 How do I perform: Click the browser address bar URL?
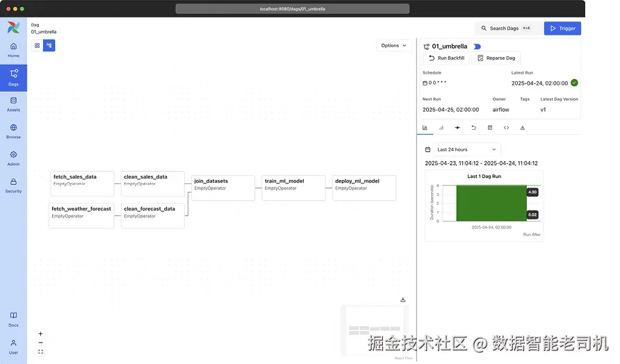(292, 9)
